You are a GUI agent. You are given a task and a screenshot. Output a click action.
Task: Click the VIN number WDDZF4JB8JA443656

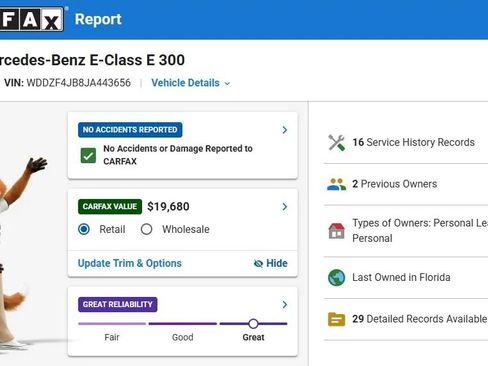[x=79, y=83]
